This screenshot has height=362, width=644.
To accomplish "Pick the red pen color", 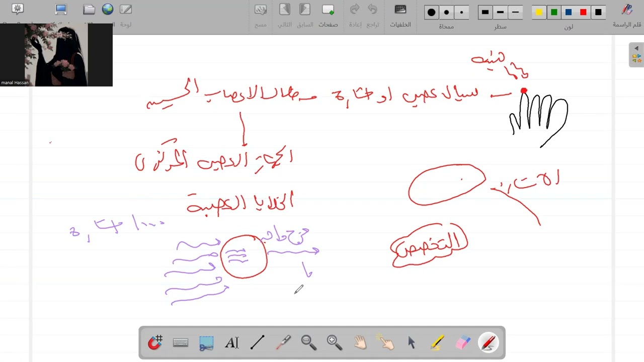I will 583,12.
